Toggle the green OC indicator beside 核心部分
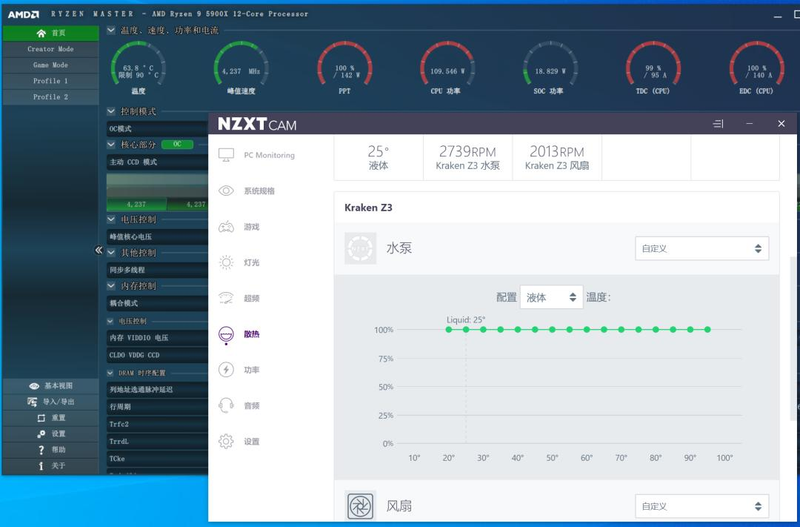 click(x=177, y=144)
